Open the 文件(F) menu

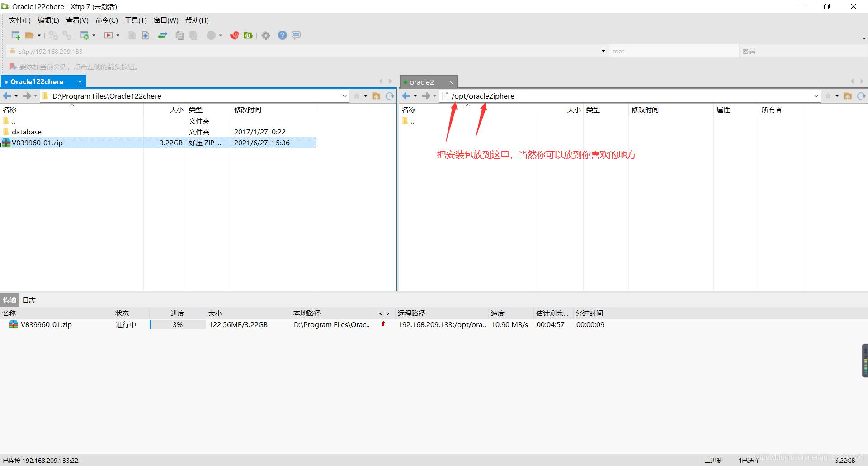pos(20,20)
